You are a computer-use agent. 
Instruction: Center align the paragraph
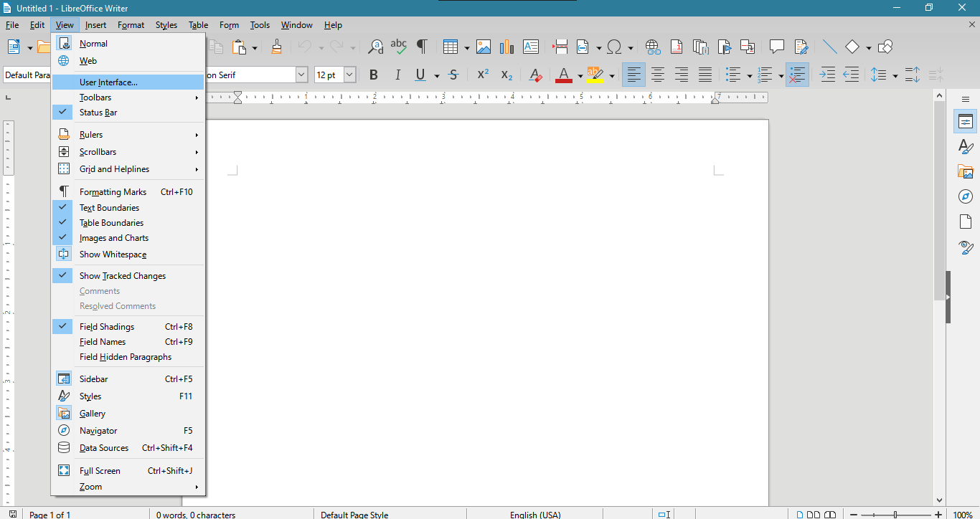click(x=658, y=75)
